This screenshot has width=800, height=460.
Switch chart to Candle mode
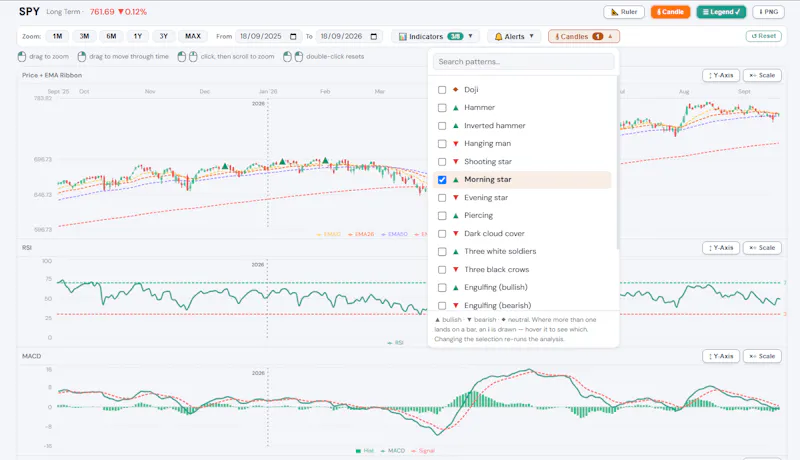tap(670, 12)
